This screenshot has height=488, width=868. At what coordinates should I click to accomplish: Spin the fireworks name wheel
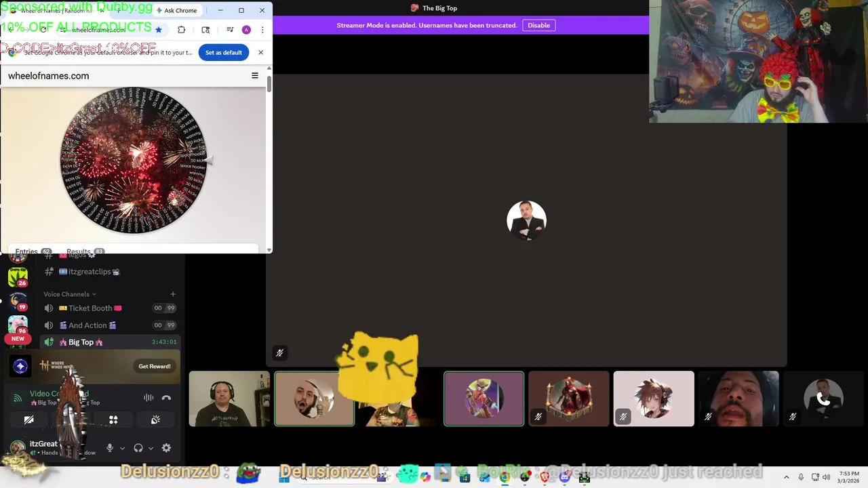click(134, 161)
